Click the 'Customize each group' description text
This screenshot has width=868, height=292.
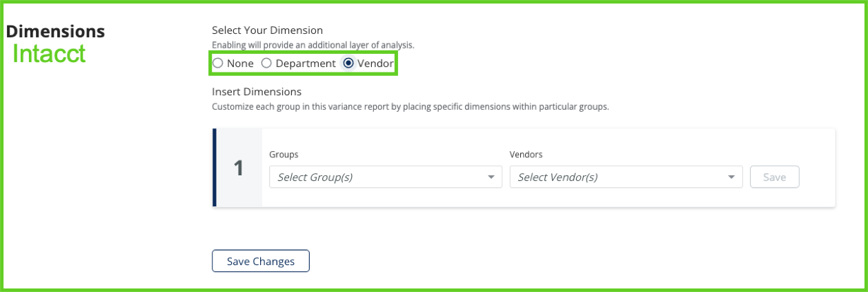point(410,107)
